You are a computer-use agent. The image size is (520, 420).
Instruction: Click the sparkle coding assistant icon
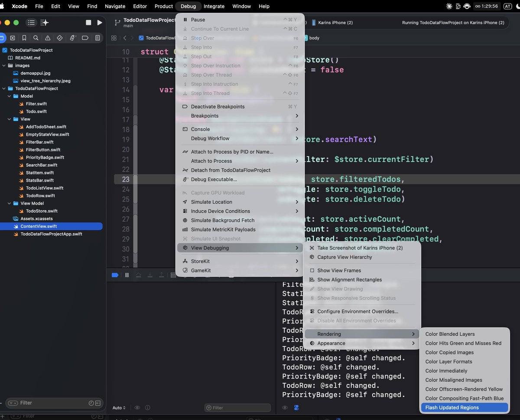point(44,23)
